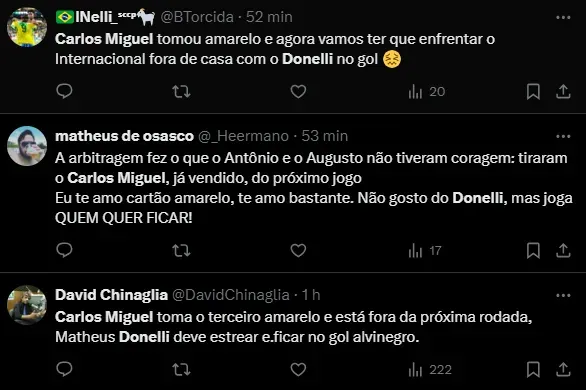Retweet the David Chinaglia post
586x390 pixels.
tap(181, 369)
